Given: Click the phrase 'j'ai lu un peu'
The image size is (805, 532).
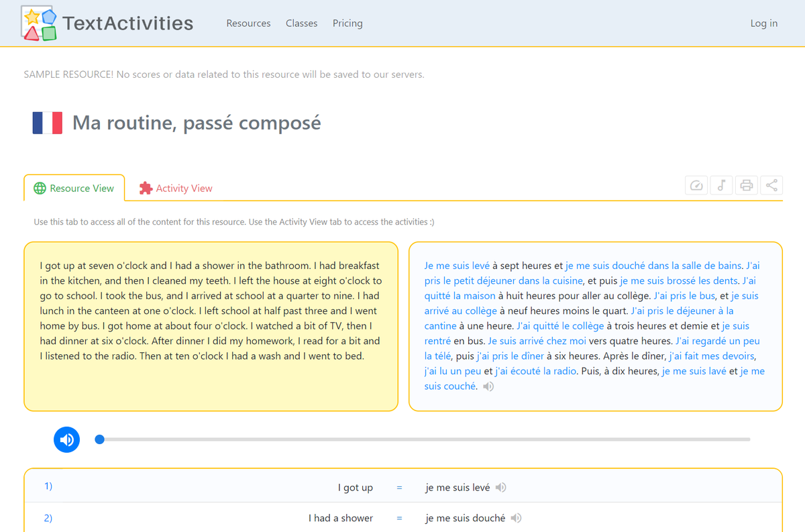Looking at the screenshot, I should point(453,371).
